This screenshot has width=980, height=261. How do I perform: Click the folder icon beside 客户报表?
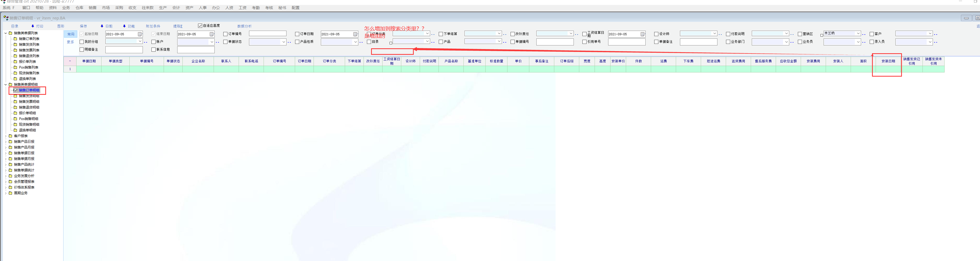pos(11,136)
